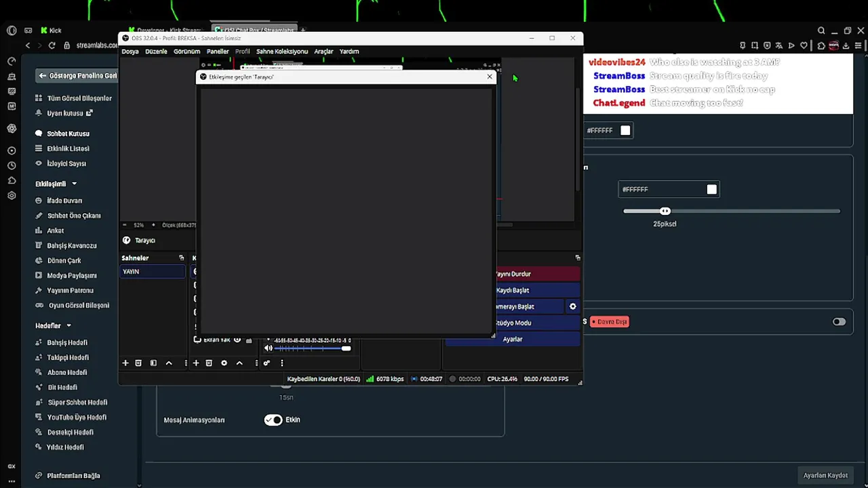Screen dimensions: 868x488
Task: Click the 25 piksel slider handle
Action: tap(665, 211)
